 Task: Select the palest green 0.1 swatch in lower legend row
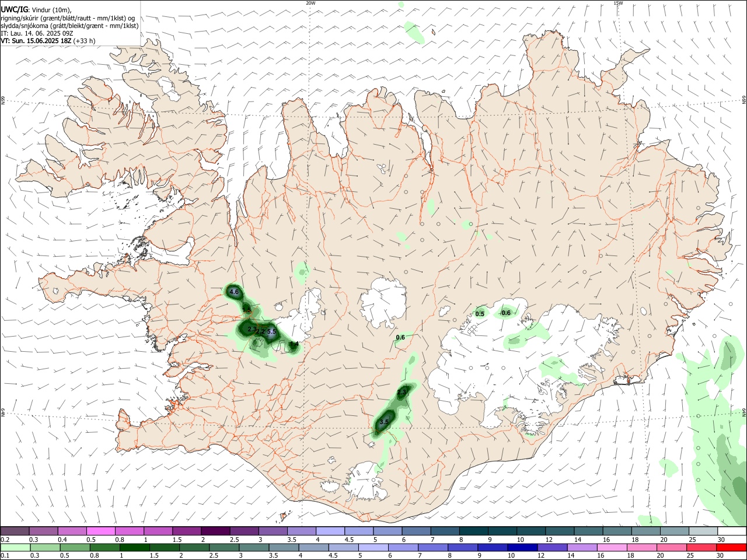point(15,547)
